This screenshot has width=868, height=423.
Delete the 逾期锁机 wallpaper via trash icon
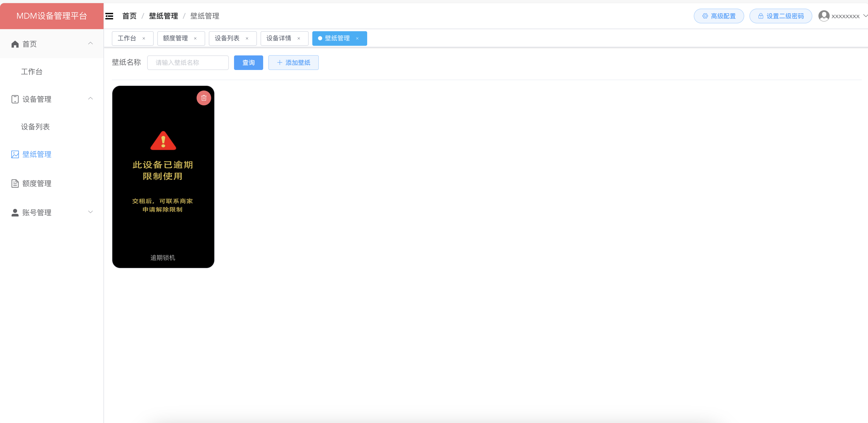tap(204, 98)
